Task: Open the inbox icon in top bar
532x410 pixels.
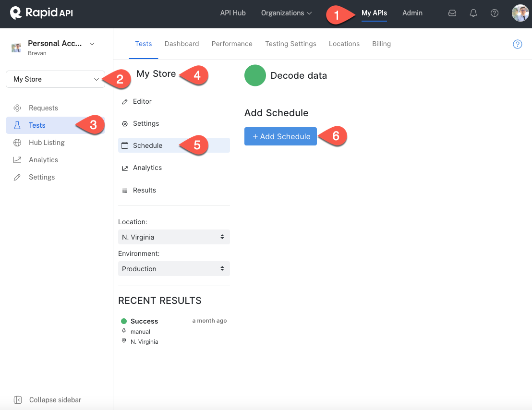Action: click(x=452, y=13)
